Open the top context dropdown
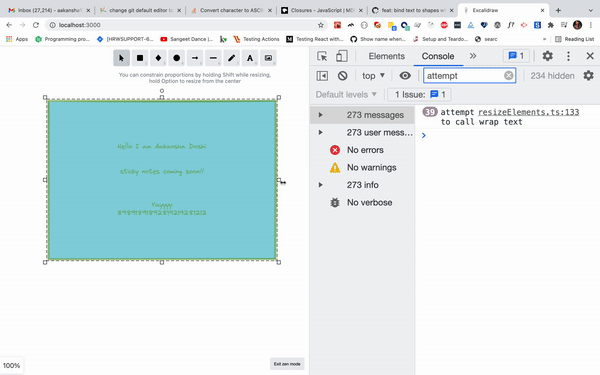Screen dimensions: 600x375 point(373,76)
